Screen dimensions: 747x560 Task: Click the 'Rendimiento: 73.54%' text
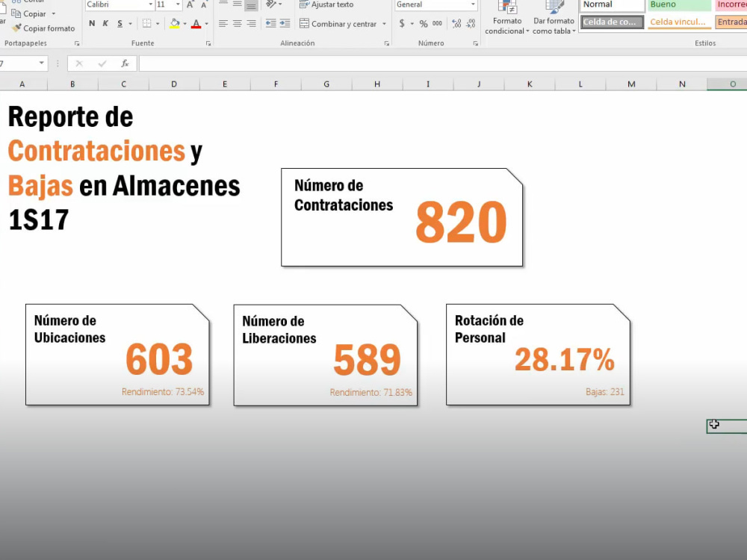(162, 392)
